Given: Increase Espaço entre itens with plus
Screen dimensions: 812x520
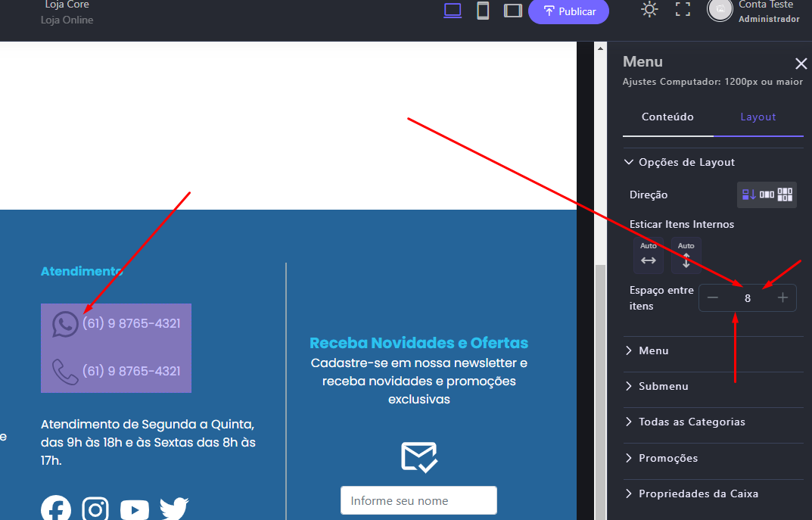Looking at the screenshot, I should pos(782,298).
